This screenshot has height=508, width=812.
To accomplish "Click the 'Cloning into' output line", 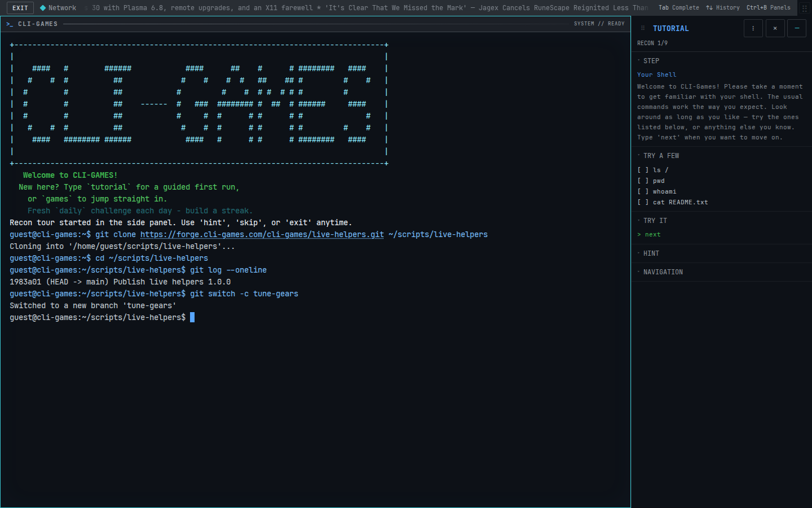I will pyautogui.click(x=122, y=247).
